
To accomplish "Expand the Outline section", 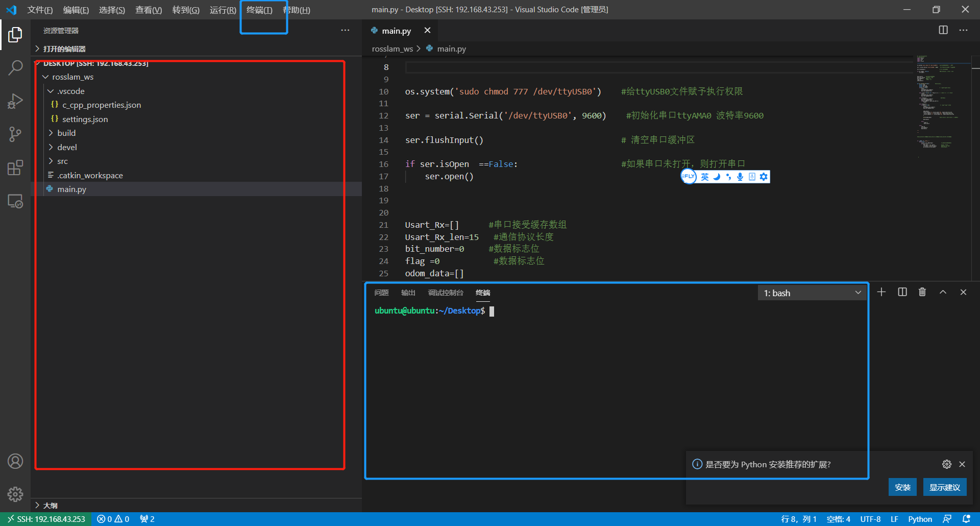I will [x=197, y=505].
